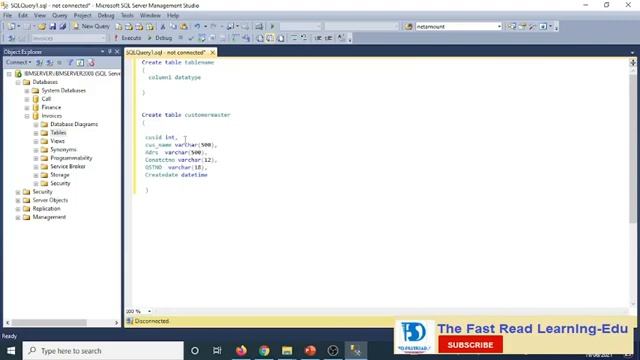Expand the Programmability folder
This screenshot has width=640, height=360.
(36, 158)
